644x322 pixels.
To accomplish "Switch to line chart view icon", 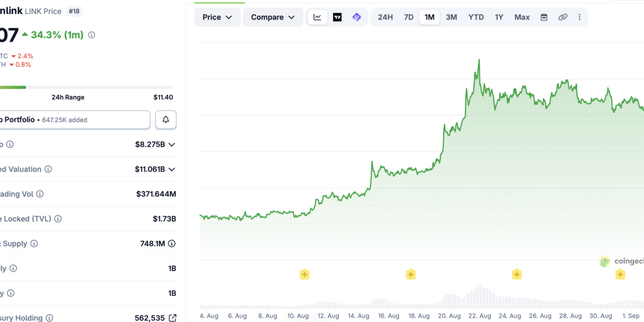I will [317, 17].
